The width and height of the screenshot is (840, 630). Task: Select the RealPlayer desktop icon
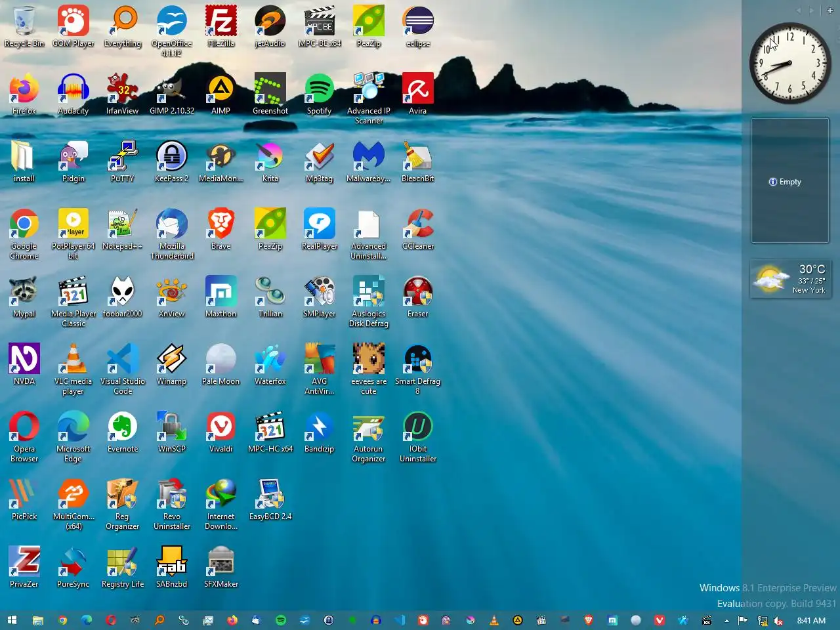click(320, 230)
